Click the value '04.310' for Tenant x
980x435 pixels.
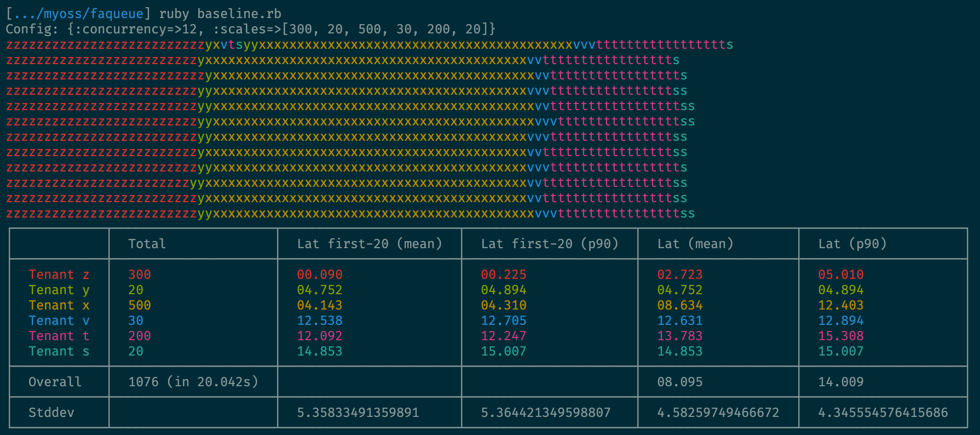pyautogui.click(x=504, y=305)
